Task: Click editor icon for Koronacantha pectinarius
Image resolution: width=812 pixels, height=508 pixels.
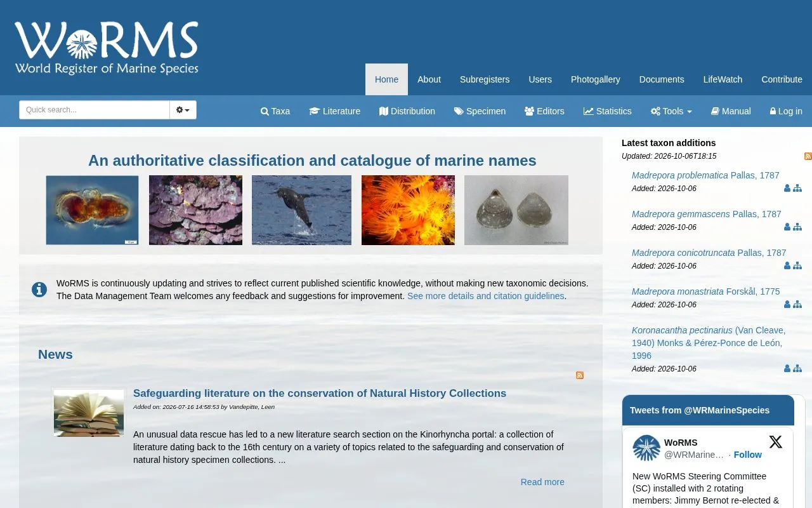Action: coord(787,369)
